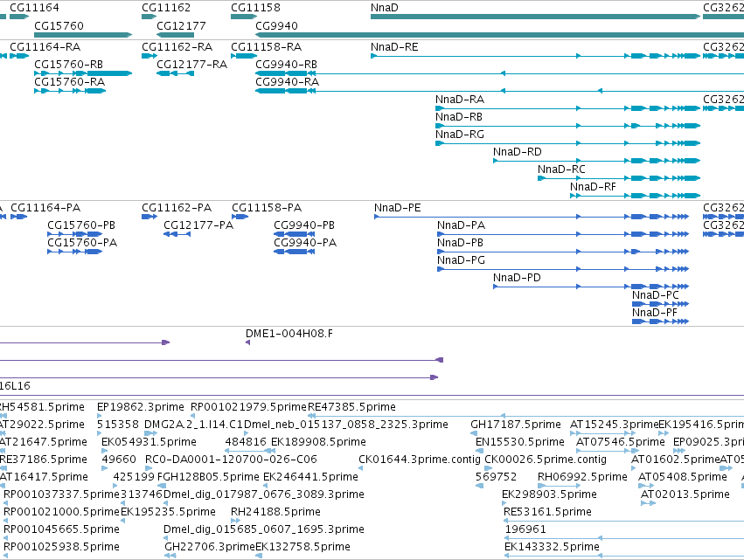Screen dimensions: 744x560
Task: Select transcript CG15760-RB
Action: click(68, 65)
